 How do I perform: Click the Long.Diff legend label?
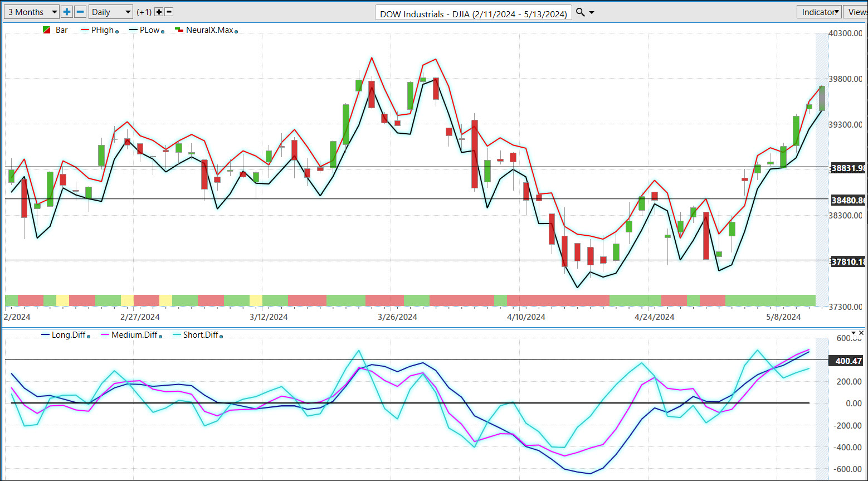click(69, 335)
